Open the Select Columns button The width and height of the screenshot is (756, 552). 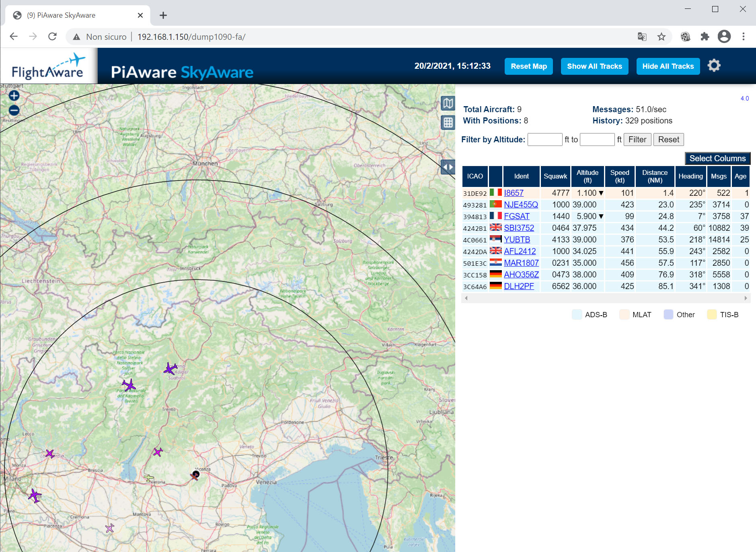coord(717,158)
